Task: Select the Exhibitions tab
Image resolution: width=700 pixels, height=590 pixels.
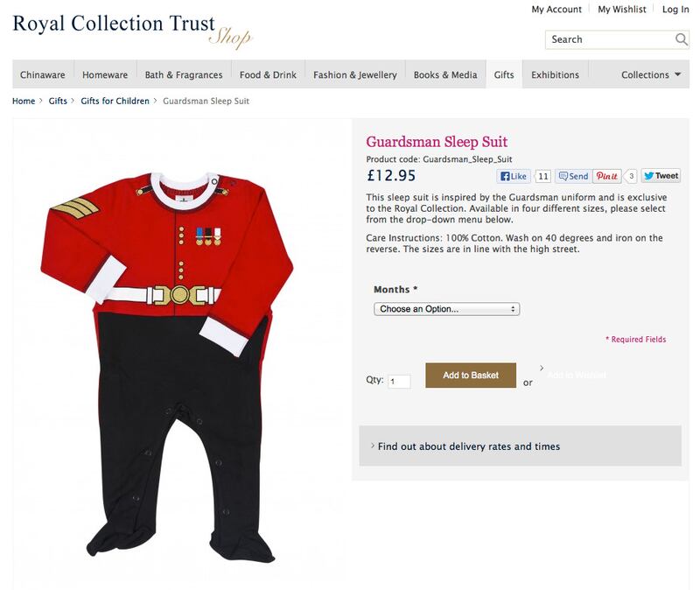Action: pyautogui.click(x=554, y=75)
